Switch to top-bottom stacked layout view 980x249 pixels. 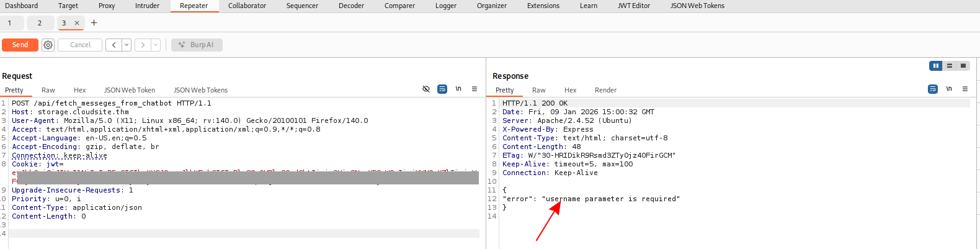click(x=949, y=66)
